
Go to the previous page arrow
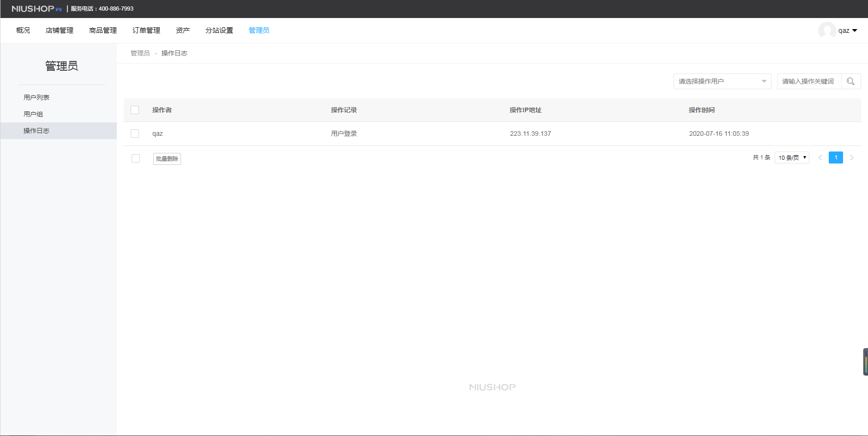tap(820, 157)
